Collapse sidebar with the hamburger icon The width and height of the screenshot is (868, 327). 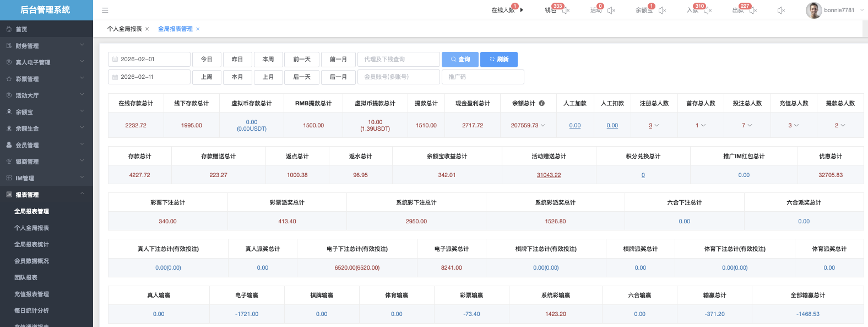tap(105, 10)
